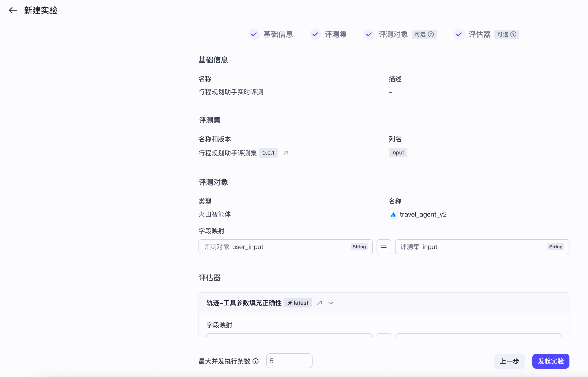Click the input column name tag
Screen dimensions: 588x377
(398, 153)
